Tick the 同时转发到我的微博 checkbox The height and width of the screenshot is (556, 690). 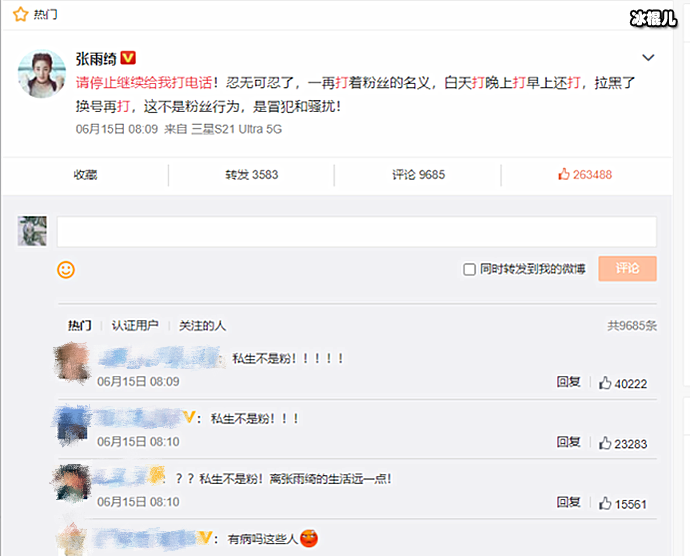coord(469,269)
